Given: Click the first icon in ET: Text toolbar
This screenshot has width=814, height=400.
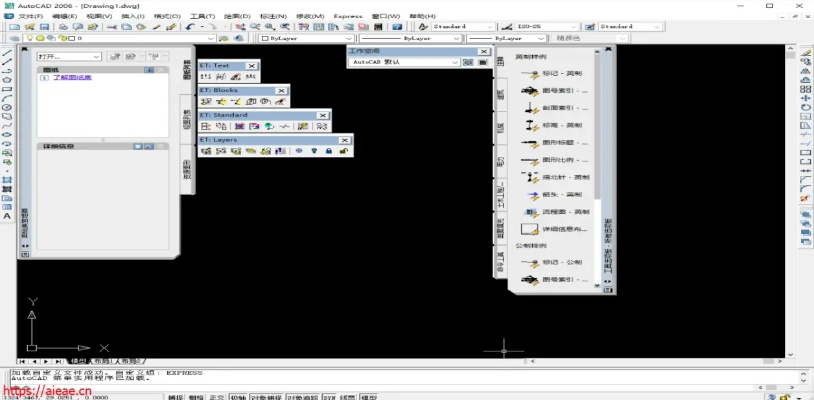Looking at the screenshot, I should tap(206, 76).
